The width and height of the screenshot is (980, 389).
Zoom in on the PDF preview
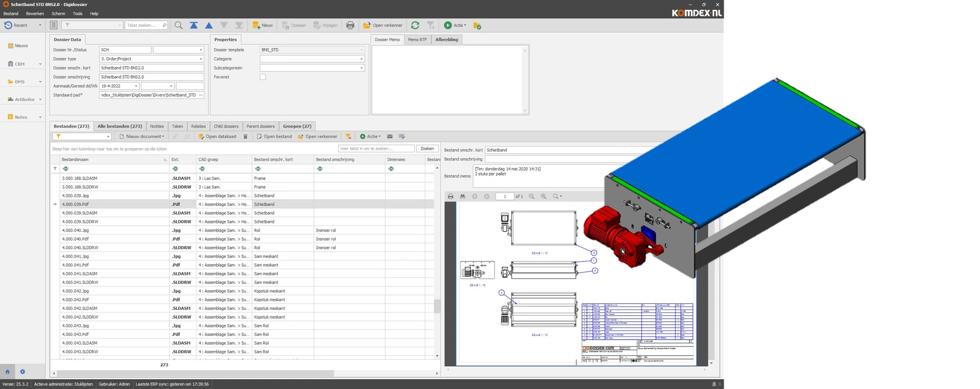(544, 197)
